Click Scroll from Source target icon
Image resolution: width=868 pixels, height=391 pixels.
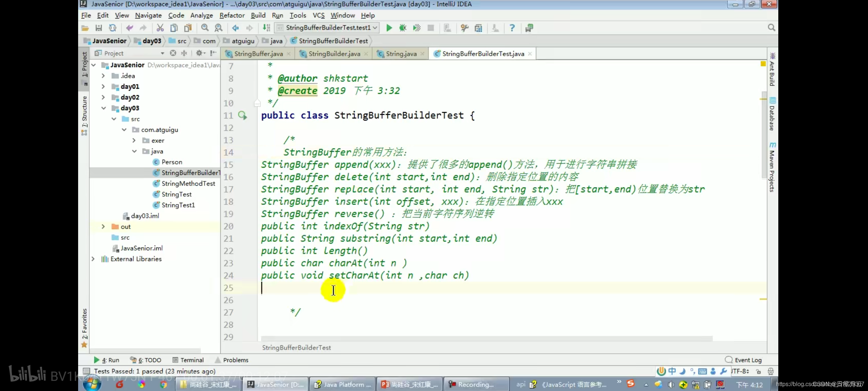173,53
